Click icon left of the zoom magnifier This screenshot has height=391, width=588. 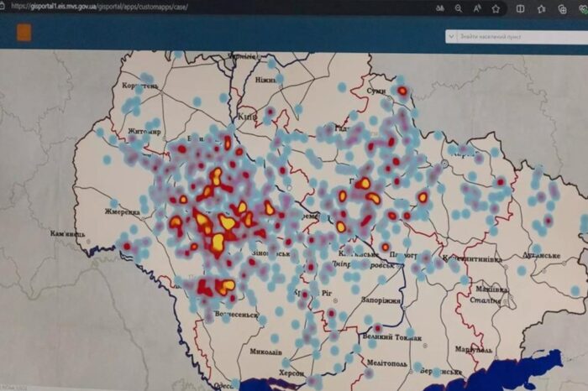pyautogui.click(x=439, y=8)
